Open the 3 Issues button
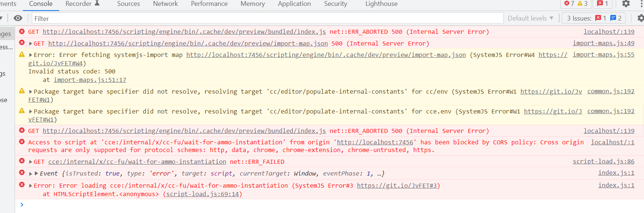The width and height of the screenshot is (644, 213). click(x=594, y=18)
